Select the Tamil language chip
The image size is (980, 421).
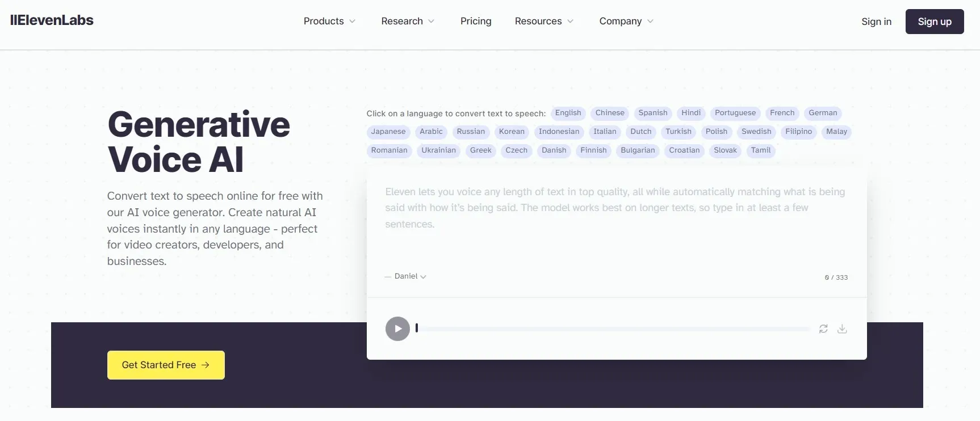pos(761,150)
